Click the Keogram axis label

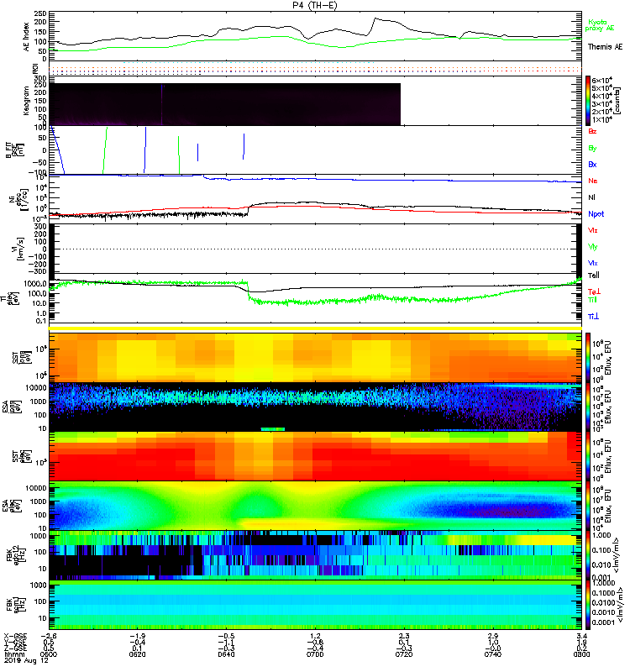click(x=27, y=101)
